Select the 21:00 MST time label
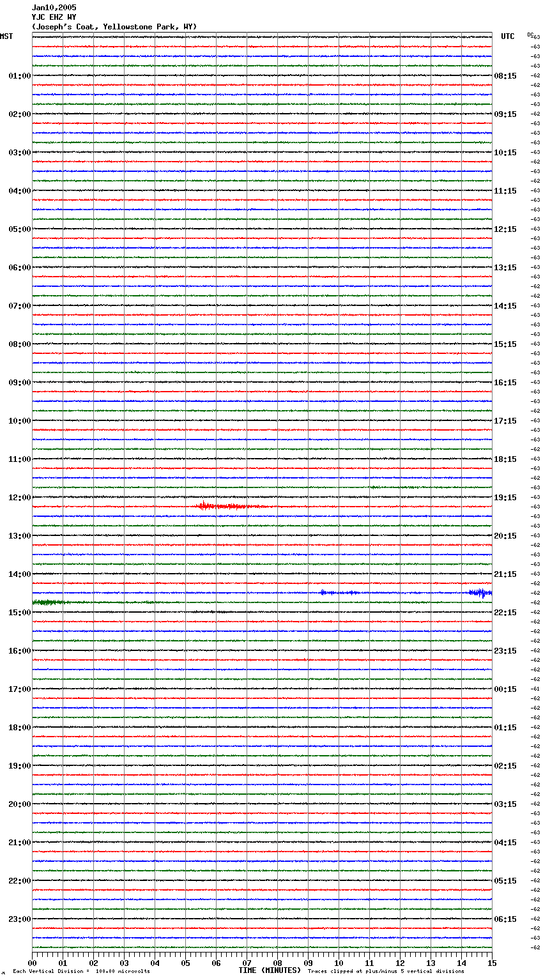The width and height of the screenshot is (543, 980). [20, 843]
